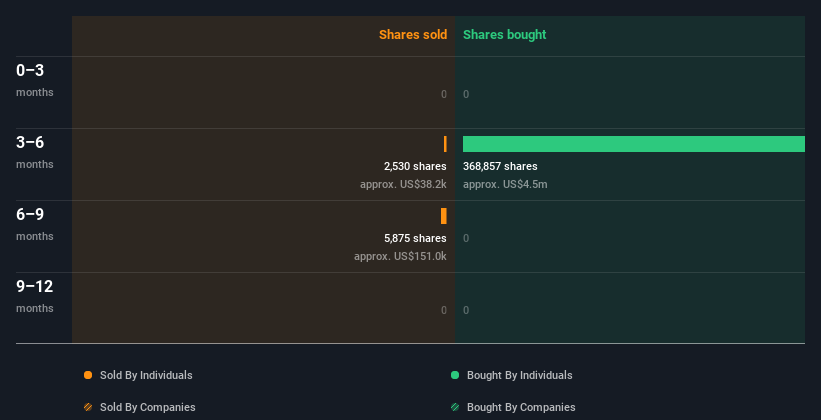821x420 pixels.
Task: Click the orange Sold By Individuals legend dot
Action: pos(88,375)
